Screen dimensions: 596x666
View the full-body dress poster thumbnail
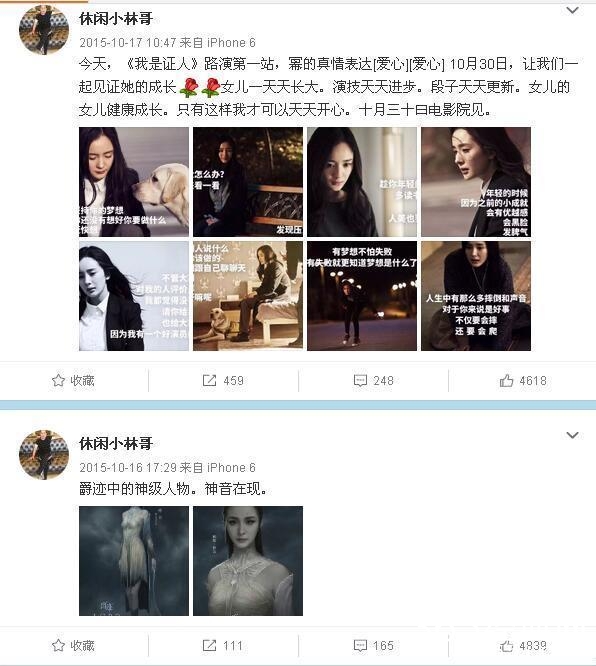click(134, 561)
